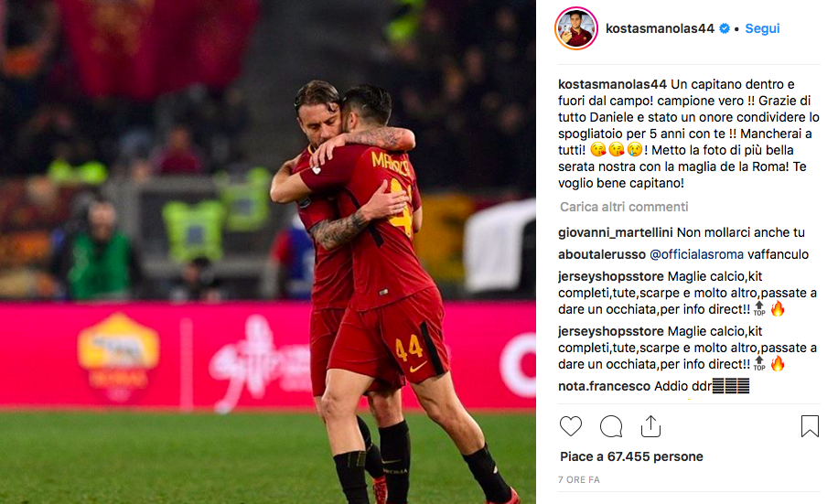Click the Instagram post caption text

coord(688,134)
